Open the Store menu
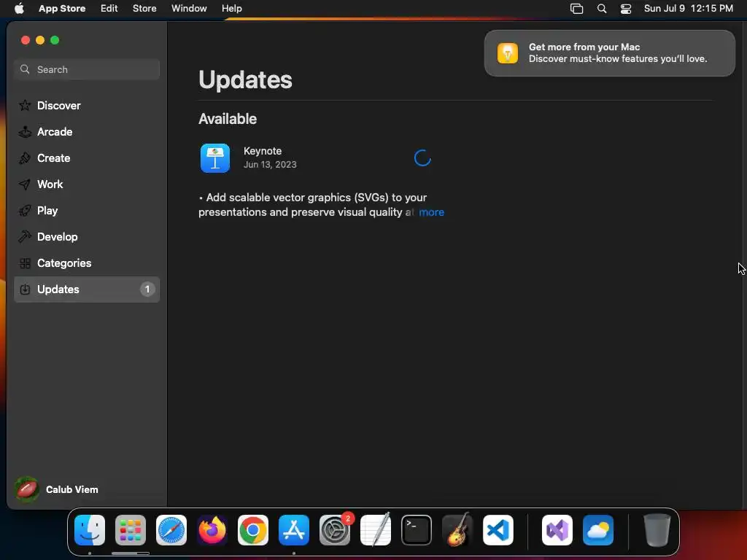This screenshot has width=747, height=560. tap(144, 8)
